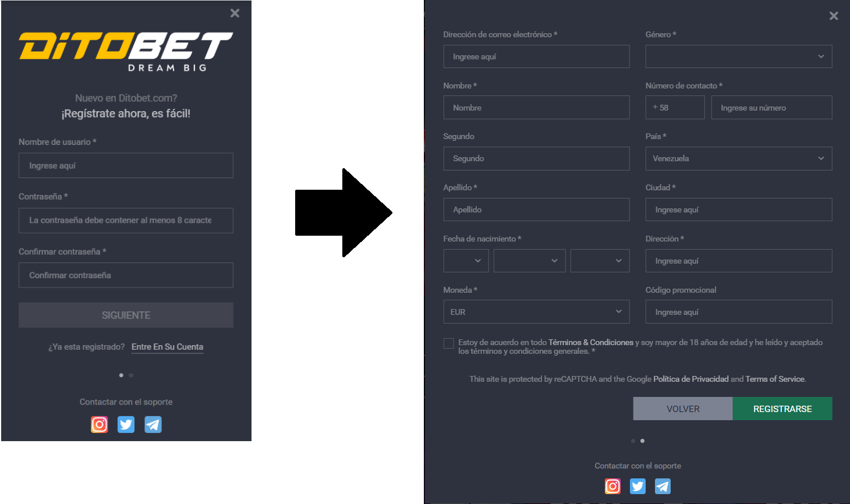Focus the Nombre input field
This screenshot has width=850, height=504.
536,108
